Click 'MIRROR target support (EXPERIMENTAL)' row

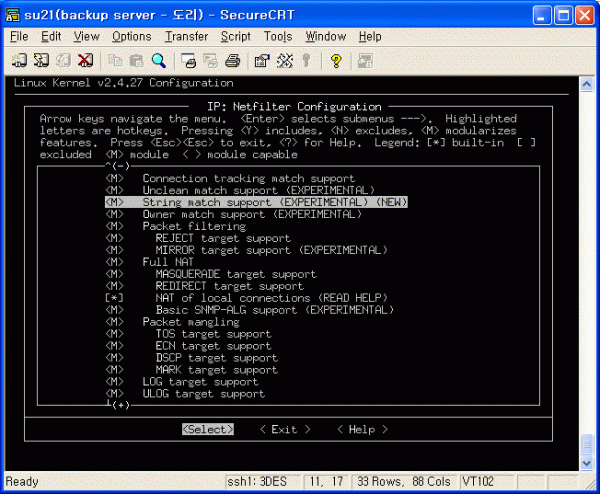point(271,250)
